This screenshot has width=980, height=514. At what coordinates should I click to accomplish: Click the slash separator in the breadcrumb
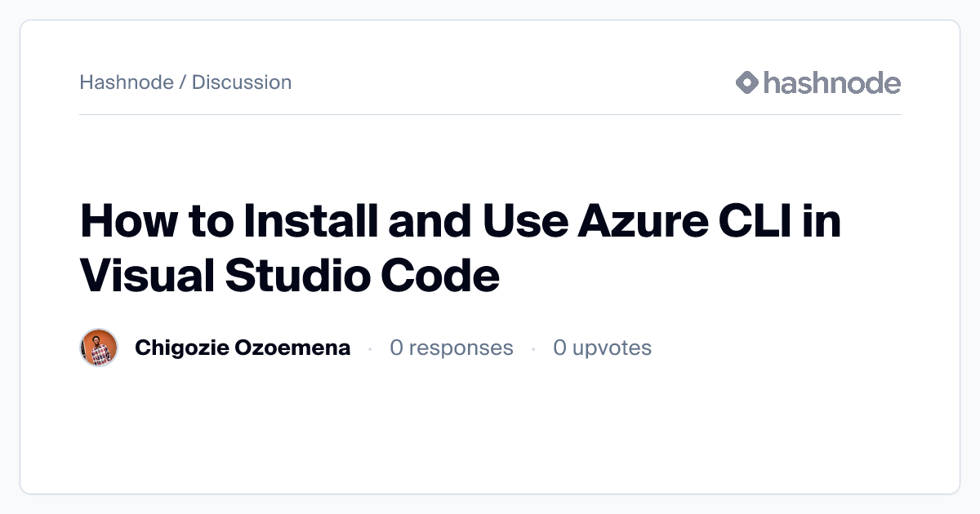point(183,82)
